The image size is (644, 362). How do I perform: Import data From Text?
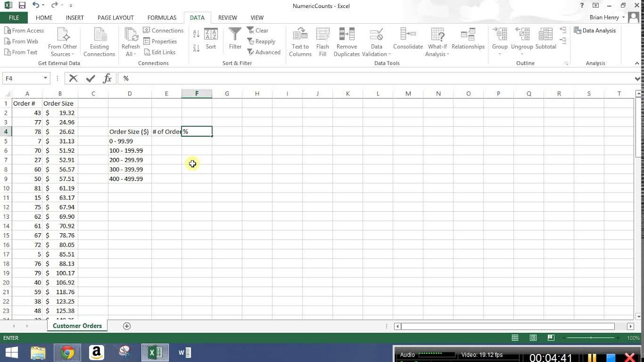pos(21,52)
